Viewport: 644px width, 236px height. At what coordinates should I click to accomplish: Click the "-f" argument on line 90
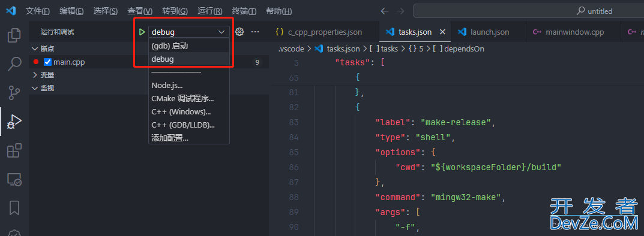tap(405, 227)
